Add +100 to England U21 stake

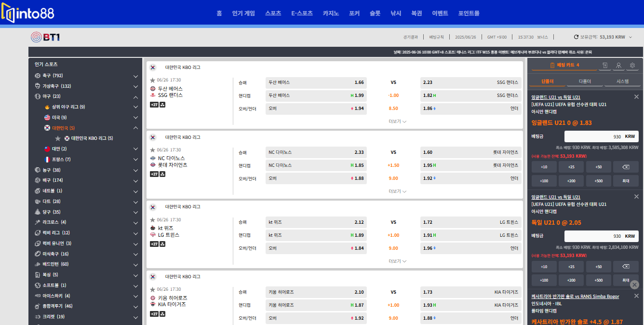click(544, 181)
